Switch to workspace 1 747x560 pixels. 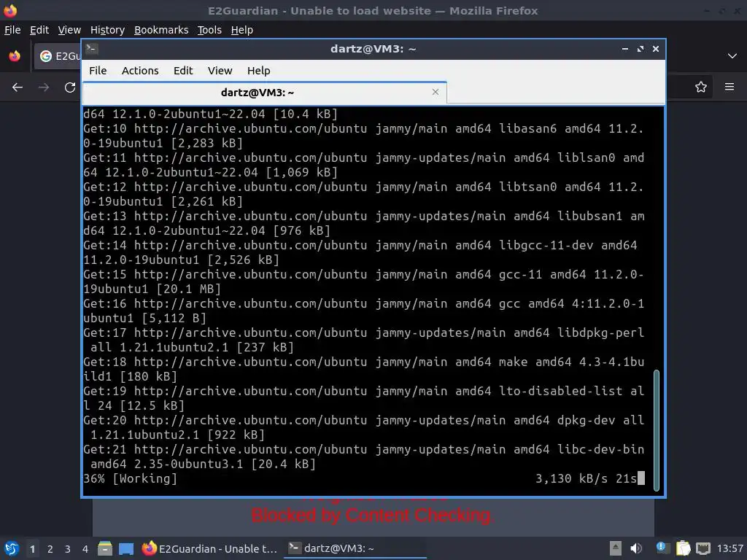tap(32, 549)
